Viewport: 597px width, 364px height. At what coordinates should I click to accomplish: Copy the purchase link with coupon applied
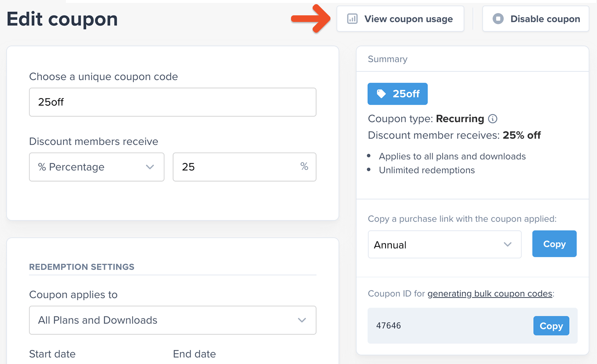(x=554, y=244)
